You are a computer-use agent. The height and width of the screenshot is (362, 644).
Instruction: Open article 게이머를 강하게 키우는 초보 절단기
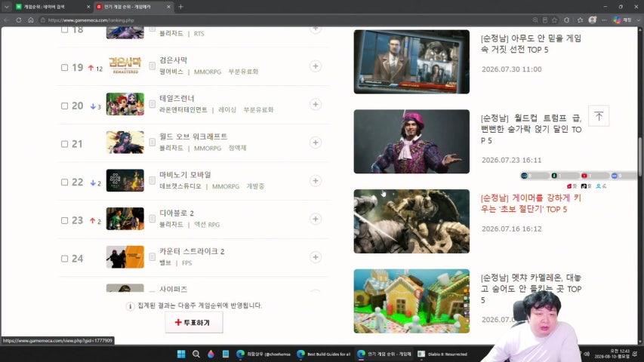click(x=531, y=203)
